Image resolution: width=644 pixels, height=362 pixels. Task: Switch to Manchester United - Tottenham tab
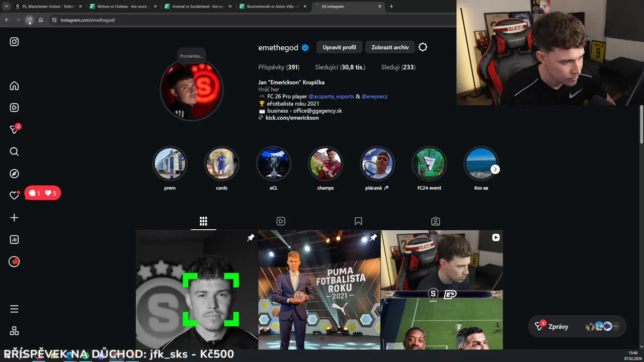click(x=48, y=7)
